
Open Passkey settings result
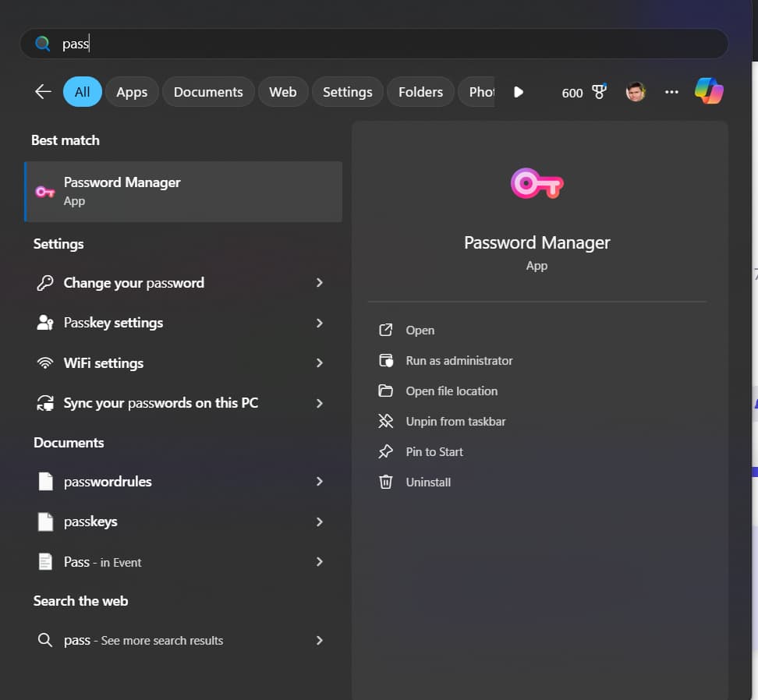pyautogui.click(x=182, y=323)
